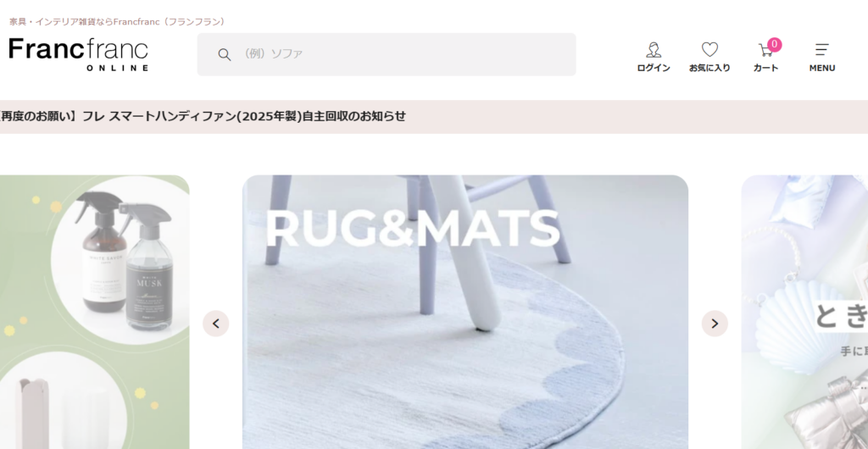Click the MENU text label
Screen dimensions: 868x449
(822, 68)
